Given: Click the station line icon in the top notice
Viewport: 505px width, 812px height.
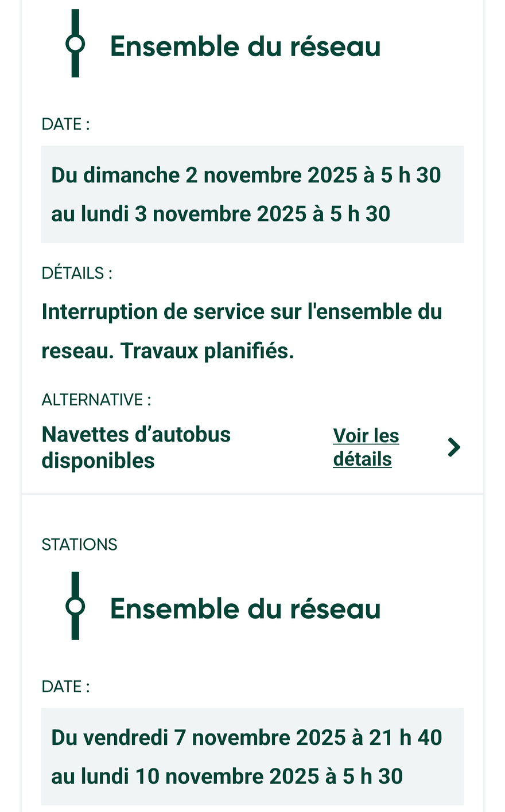Looking at the screenshot, I should coord(75,44).
